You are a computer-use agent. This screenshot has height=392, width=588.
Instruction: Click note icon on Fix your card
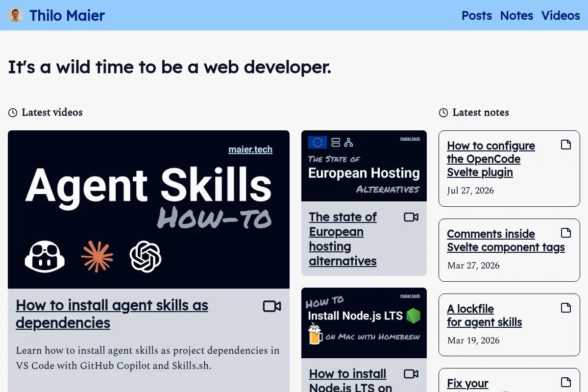click(x=566, y=382)
